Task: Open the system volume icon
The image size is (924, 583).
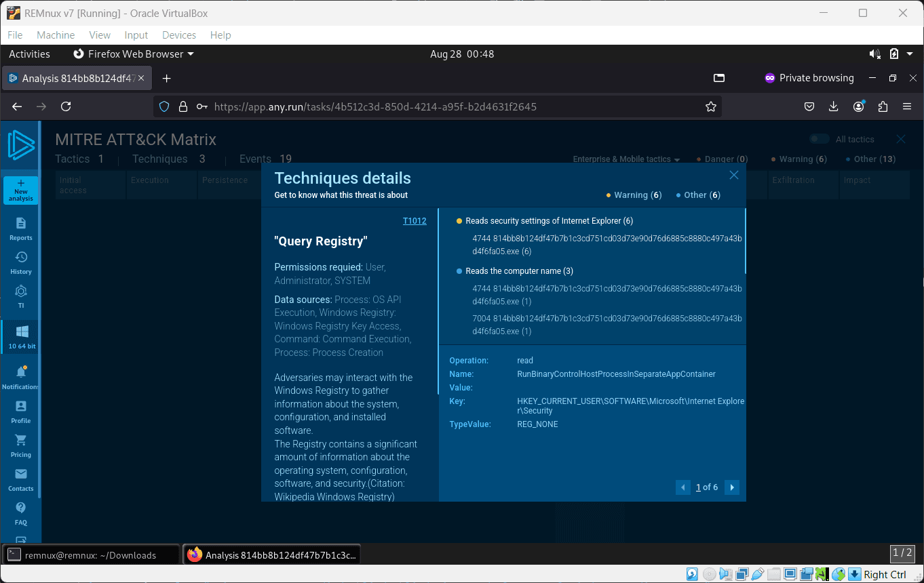Action: (875, 54)
